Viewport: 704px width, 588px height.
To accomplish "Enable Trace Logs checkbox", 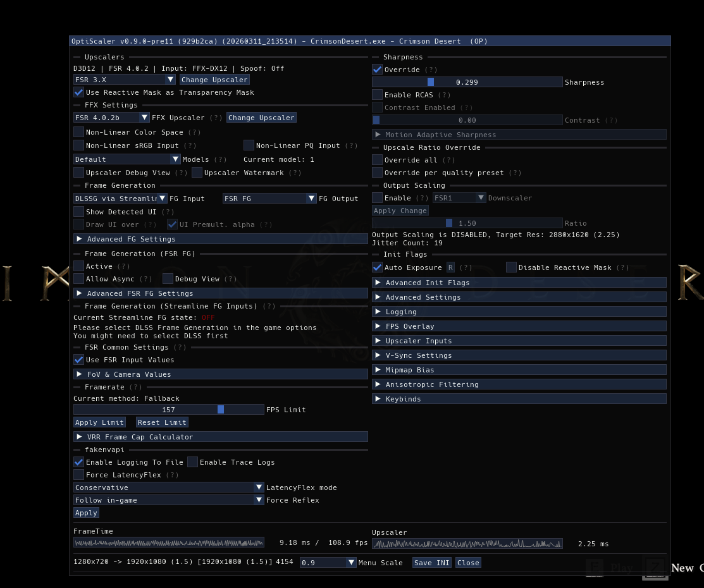I will click(x=193, y=462).
